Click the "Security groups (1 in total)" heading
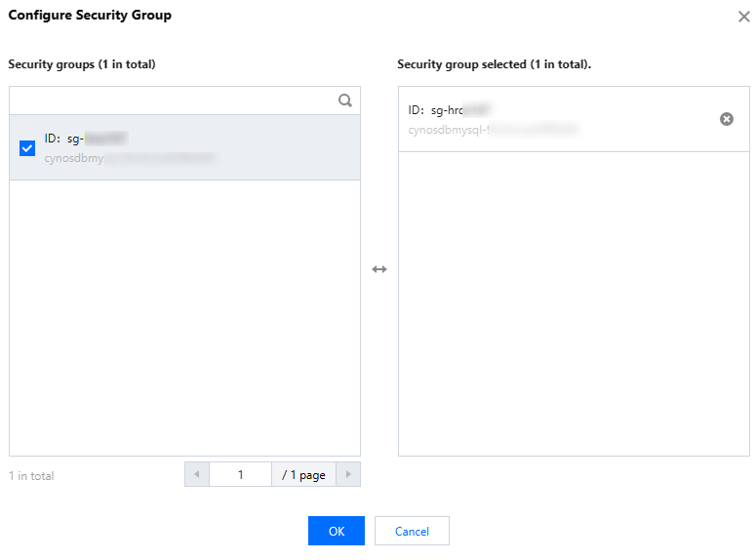755x560 pixels. click(x=82, y=64)
